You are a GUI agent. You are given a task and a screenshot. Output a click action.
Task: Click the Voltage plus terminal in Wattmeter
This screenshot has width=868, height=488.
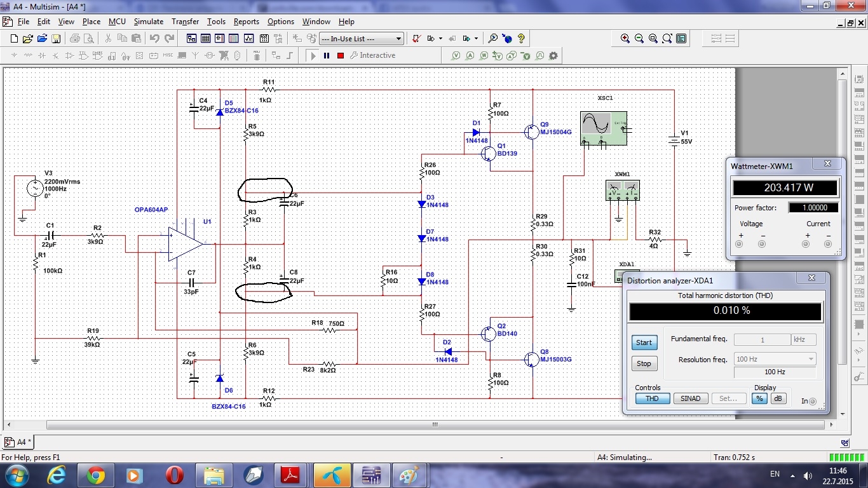(x=740, y=244)
